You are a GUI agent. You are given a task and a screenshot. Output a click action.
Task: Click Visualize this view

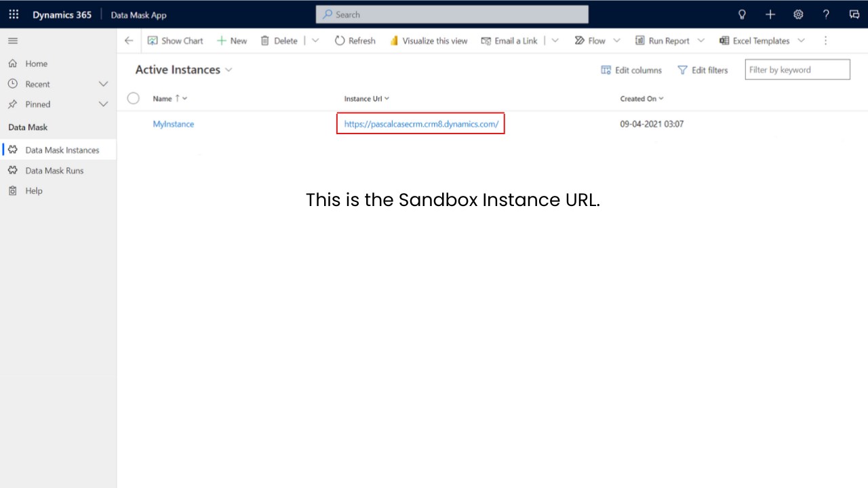429,41
